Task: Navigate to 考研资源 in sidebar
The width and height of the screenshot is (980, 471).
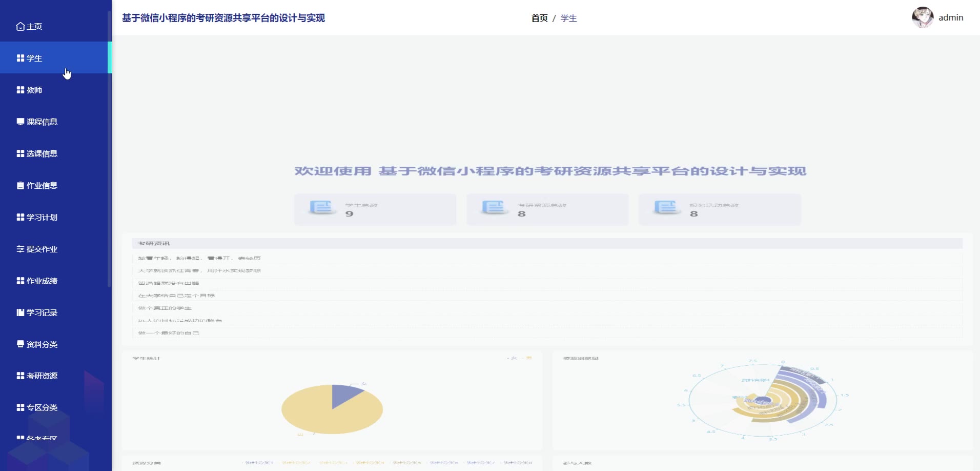Action: (56, 376)
